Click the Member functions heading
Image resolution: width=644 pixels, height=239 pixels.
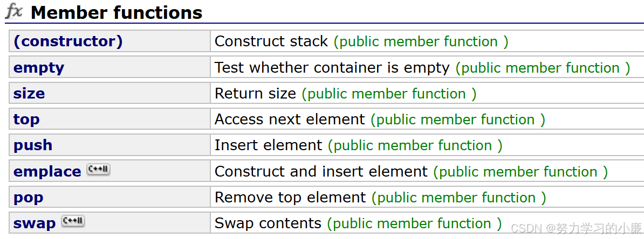(117, 13)
